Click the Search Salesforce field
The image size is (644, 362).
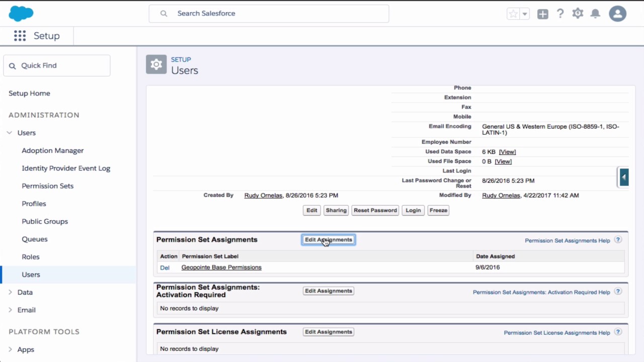pos(269,14)
